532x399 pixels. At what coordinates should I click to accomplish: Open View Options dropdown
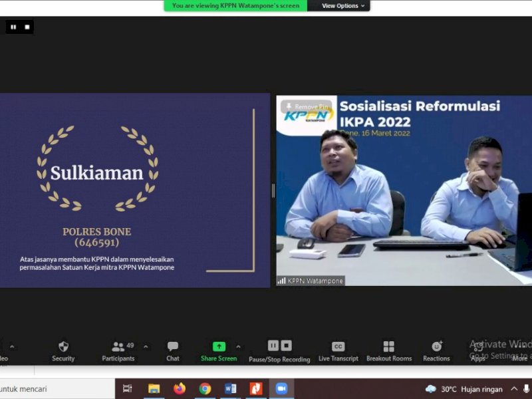tap(343, 6)
